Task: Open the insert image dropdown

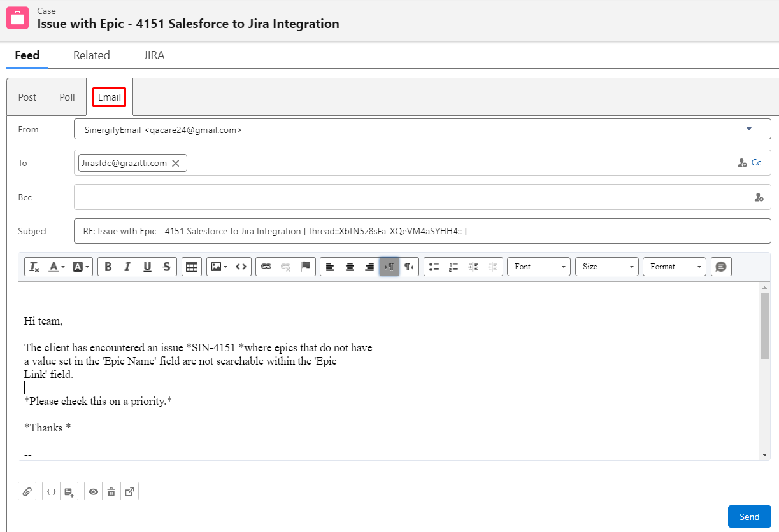Action: tap(219, 267)
